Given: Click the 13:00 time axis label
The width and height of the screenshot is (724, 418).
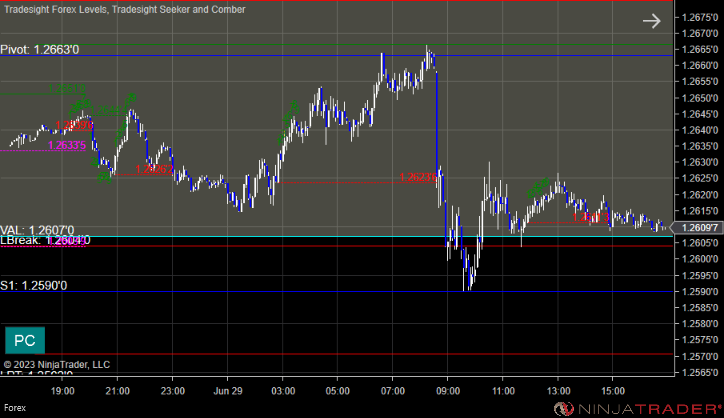Looking at the screenshot, I should tap(558, 391).
